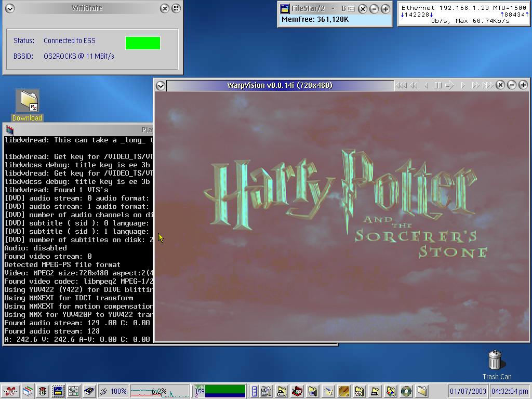Minimize the FileStar/2 window

pos(374,9)
